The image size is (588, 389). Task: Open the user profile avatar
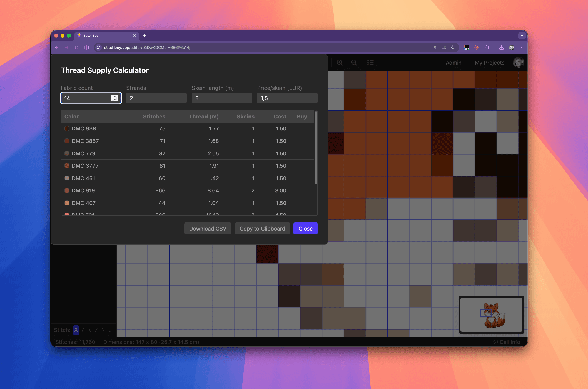[x=518, y=62]
